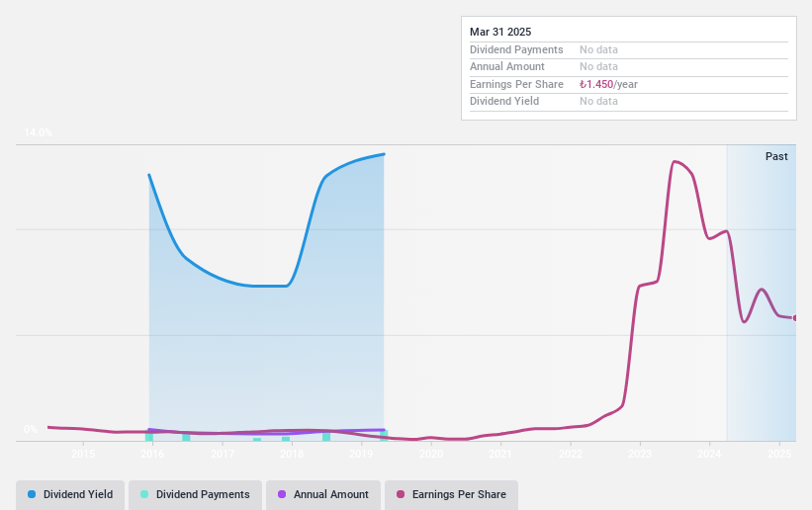
Task: Toggle the Dividend Yield legend button
Action: pos(70,494)
